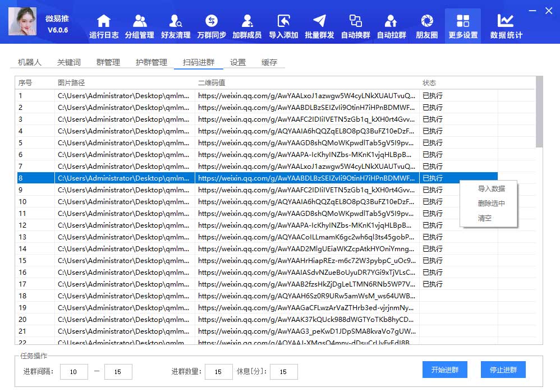The width and height of the screenshot is (560, 392).
Task: Click the 进群数量 input field
Action: tap(219, 372)
